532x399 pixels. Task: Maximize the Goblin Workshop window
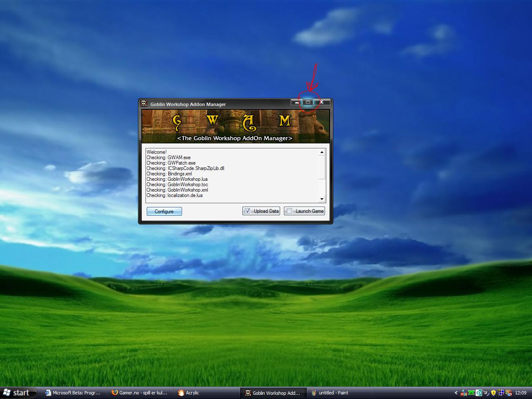tap(308, 102)
